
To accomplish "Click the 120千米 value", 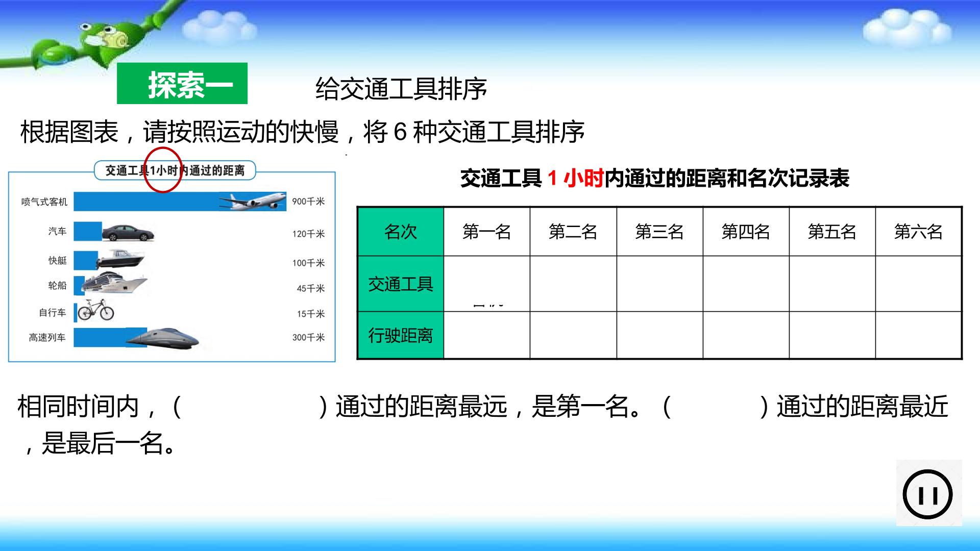I will 308,234.
